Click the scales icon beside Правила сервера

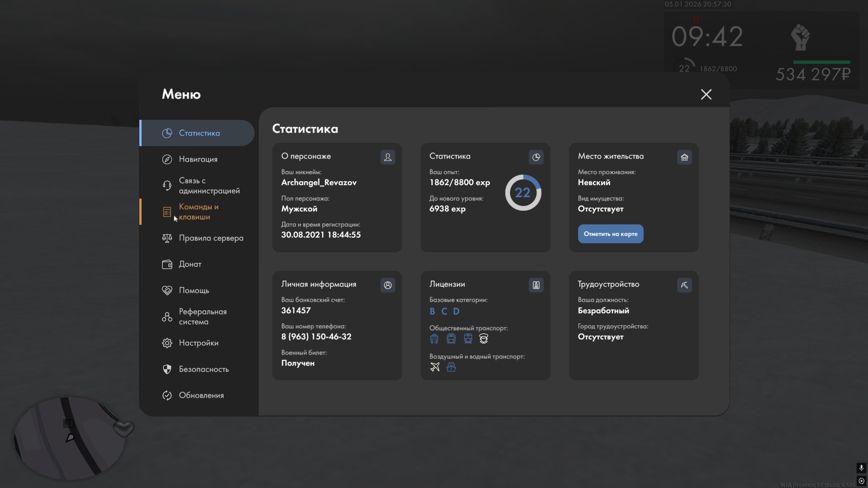(x=167, y=238)
